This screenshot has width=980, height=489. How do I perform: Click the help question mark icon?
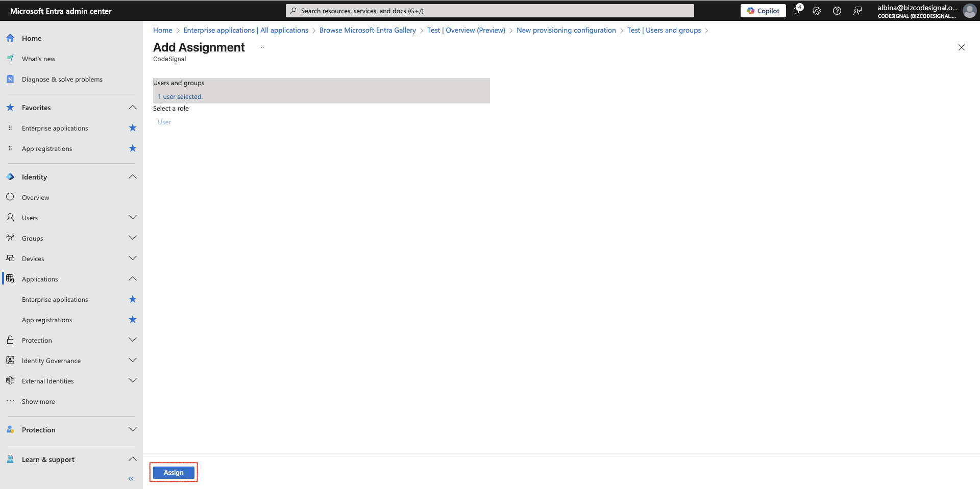point(837,11)
